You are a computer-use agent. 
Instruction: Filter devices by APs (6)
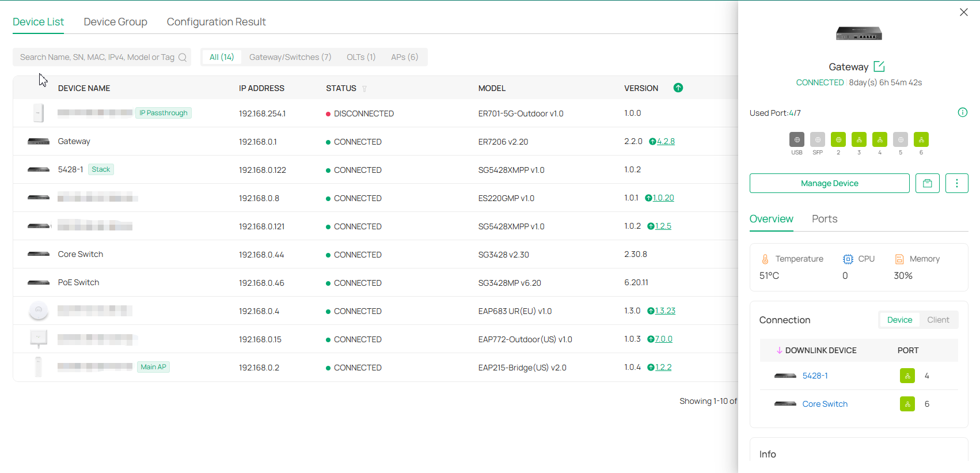[x=404, y=57]
